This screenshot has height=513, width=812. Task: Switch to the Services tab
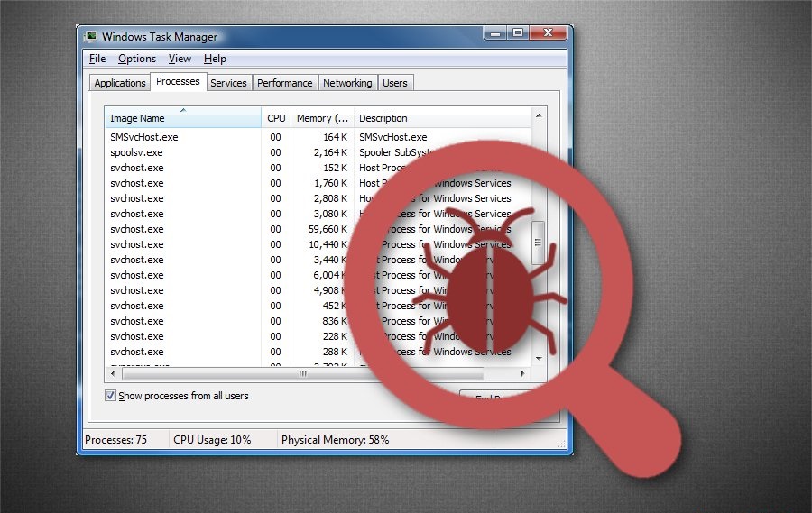tap(228, 83)
